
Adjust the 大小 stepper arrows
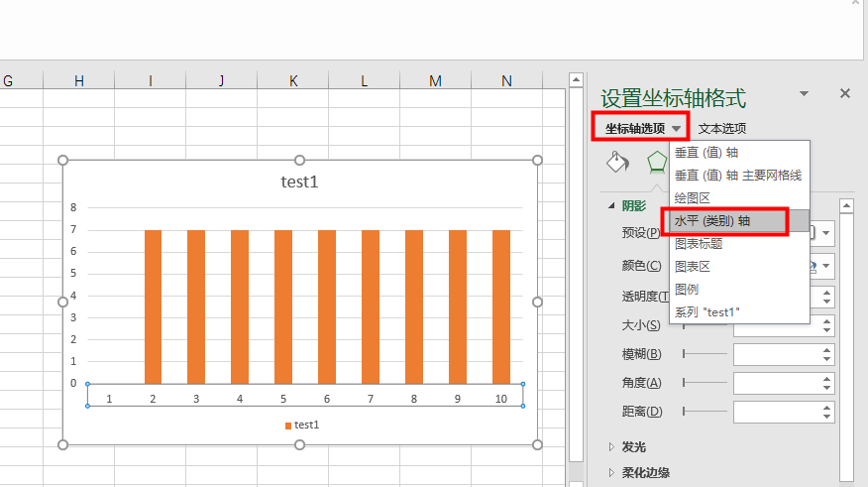(826, 325)
